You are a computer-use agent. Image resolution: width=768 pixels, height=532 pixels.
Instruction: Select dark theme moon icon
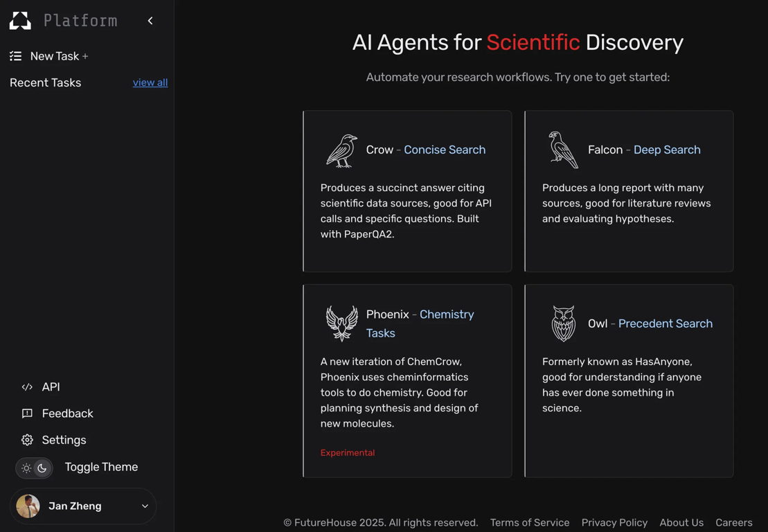42,468
